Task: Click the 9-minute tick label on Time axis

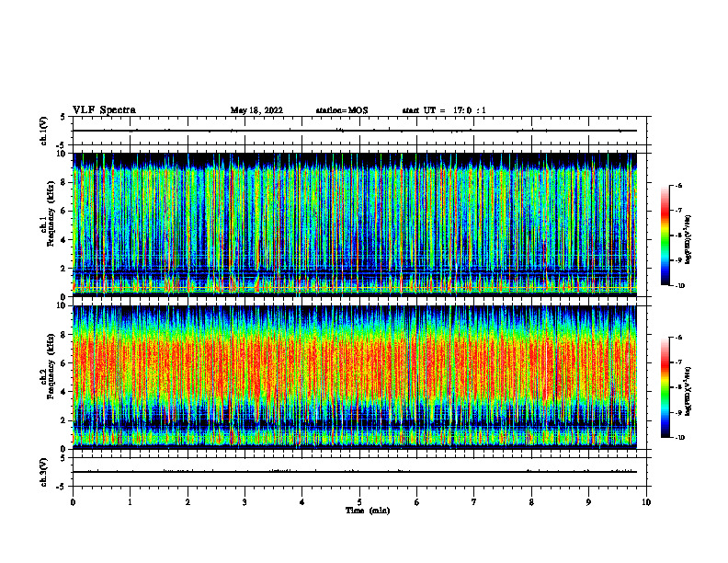Action: (x=588, y=502)
